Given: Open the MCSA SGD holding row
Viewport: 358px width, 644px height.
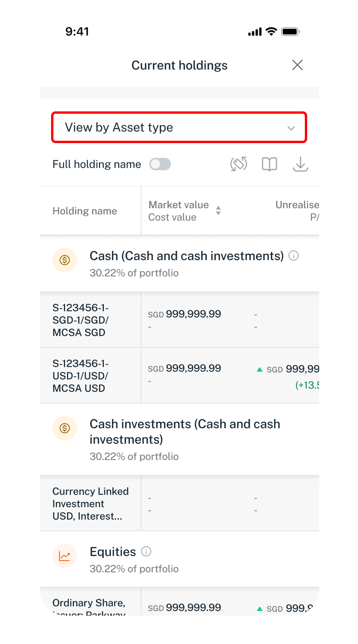Looking at the screenshot, I should (x=81, y=320).
